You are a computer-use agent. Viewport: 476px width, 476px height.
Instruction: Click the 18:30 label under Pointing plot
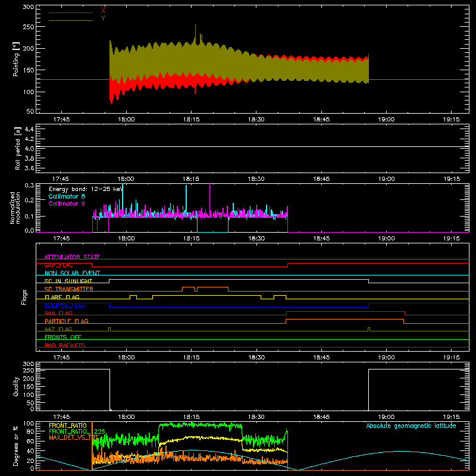click(256, 120)
